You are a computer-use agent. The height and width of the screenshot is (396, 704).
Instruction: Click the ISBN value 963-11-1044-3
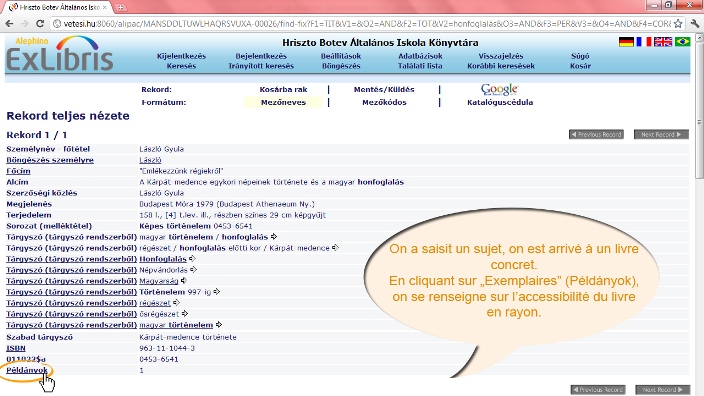click(167, 348)
